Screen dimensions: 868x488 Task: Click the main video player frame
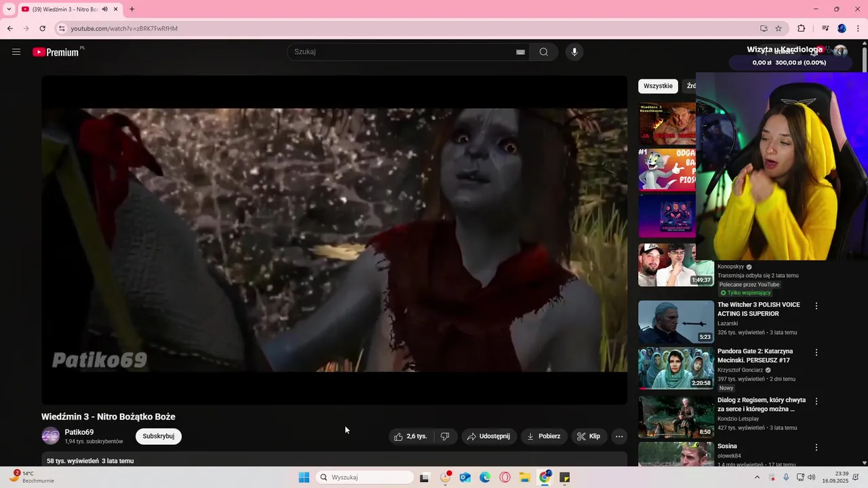click(x=334, y=240)
